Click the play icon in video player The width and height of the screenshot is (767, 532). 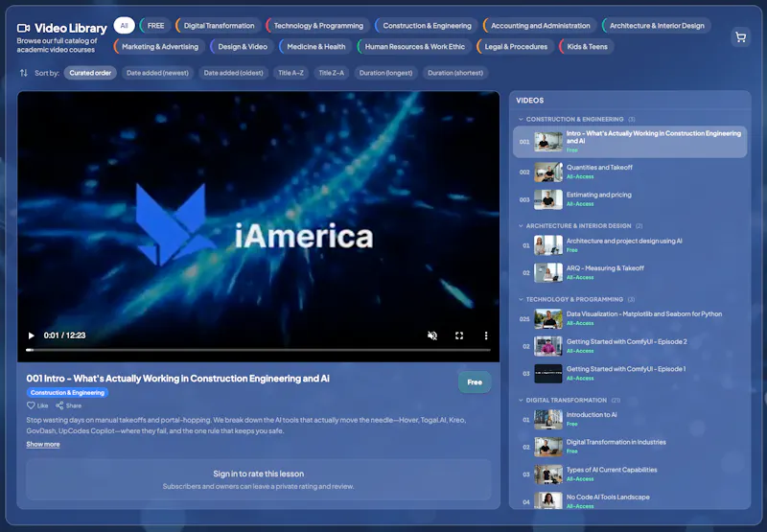pos(31,335)
